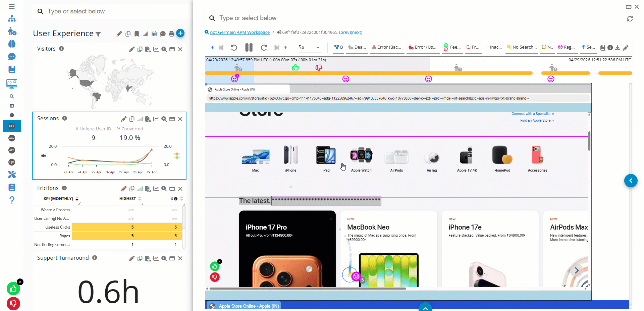Click the dashboard edit pencil icon

click(119, 34)
